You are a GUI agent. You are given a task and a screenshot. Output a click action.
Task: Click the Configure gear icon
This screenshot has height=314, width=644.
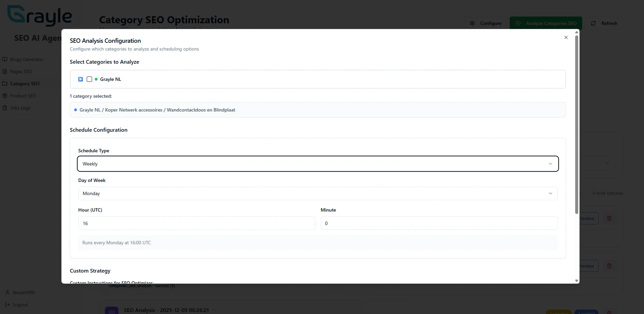coord(472,23)
